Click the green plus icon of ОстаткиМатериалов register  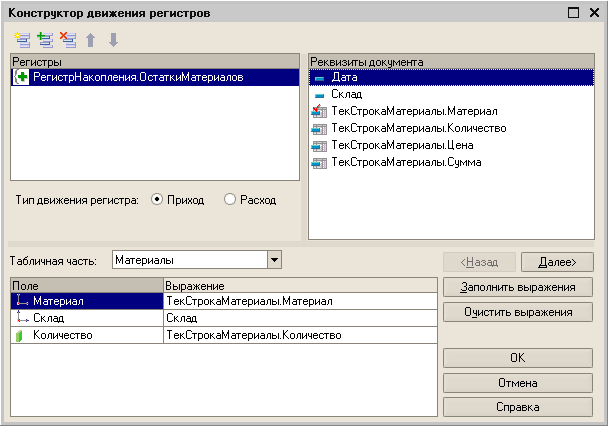click(x=22, y=77)
